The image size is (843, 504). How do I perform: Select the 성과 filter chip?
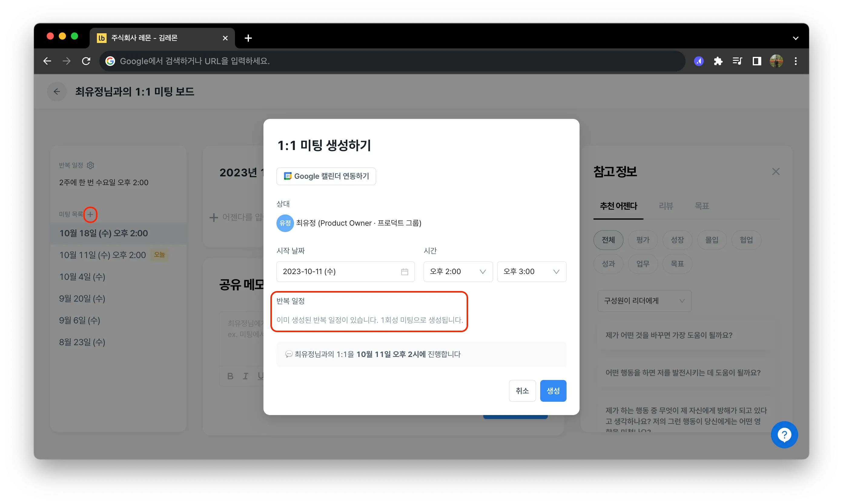tap(608, 263)
